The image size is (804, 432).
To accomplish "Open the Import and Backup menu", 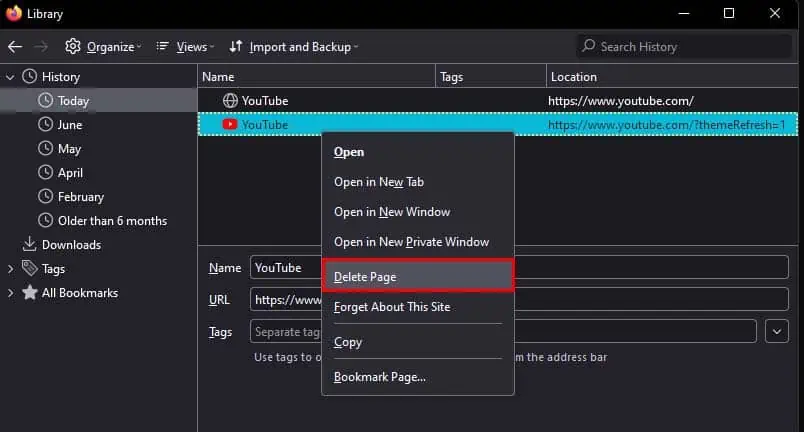I will 293,47.
